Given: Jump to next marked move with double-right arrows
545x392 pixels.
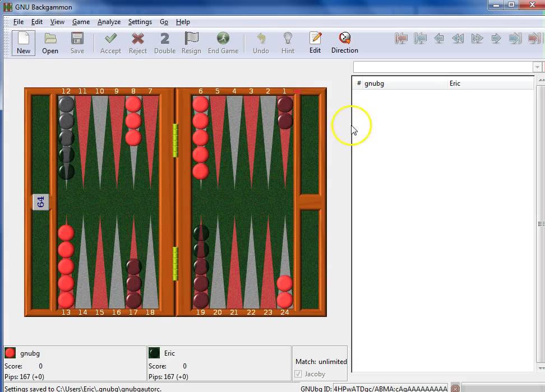Looking at the screenshot, I should (x=477, y=38).
